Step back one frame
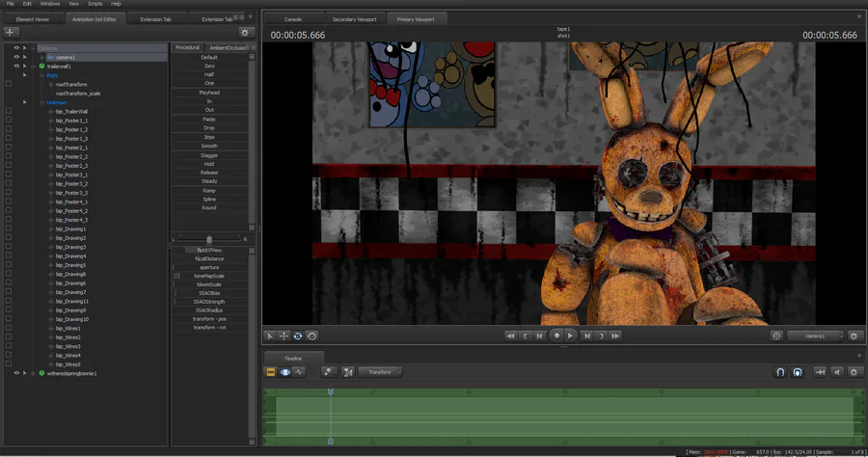 point(540,336)
